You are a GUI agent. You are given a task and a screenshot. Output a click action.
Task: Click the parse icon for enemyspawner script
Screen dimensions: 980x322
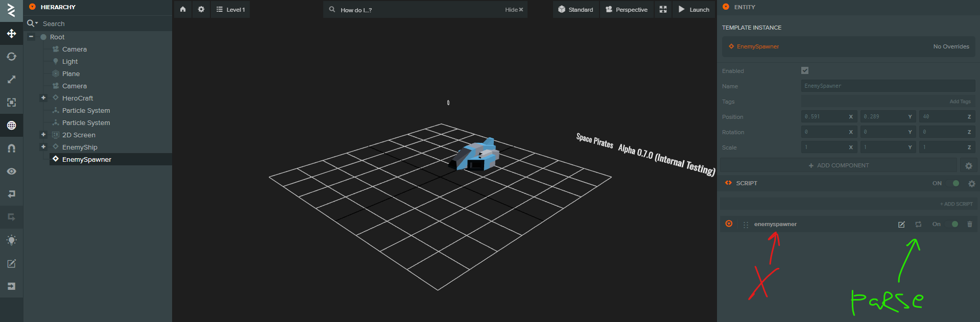[x=918, y=225]
